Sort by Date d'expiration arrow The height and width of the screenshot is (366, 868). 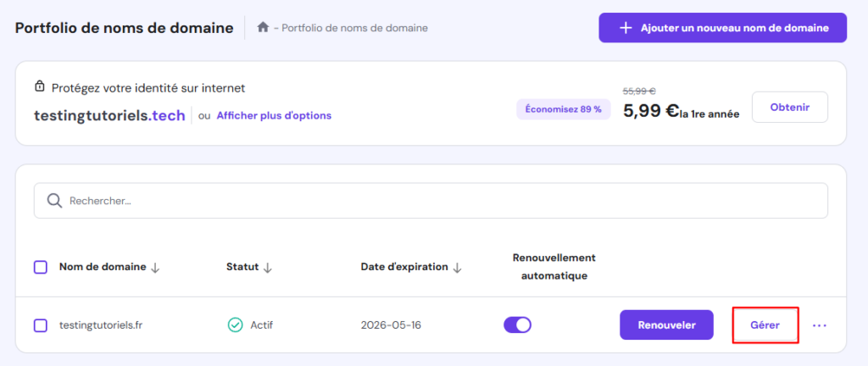[x=457, y=268]
